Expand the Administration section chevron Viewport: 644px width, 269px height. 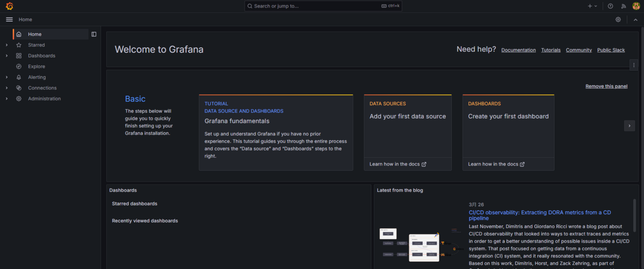(6, 99)
